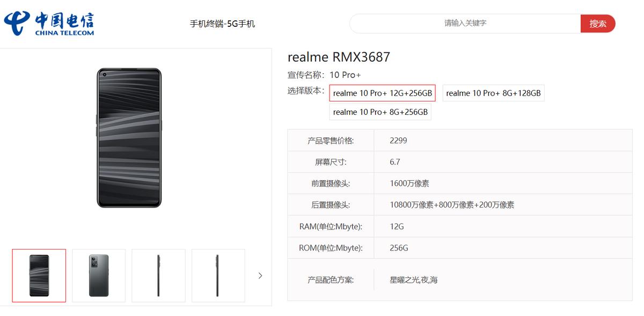Screen dimensions: 644x316
Task: Click ROM value 256G
Action: coord(399,248)
